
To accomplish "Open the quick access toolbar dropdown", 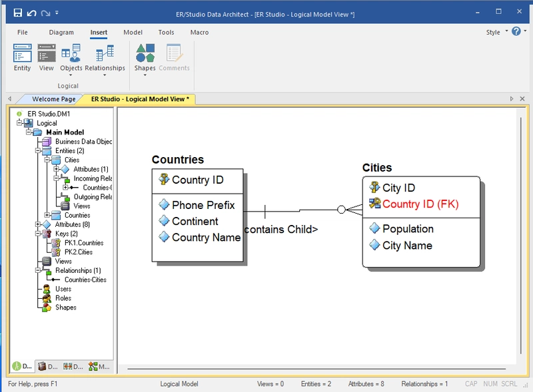I will (x=57, y=13).
